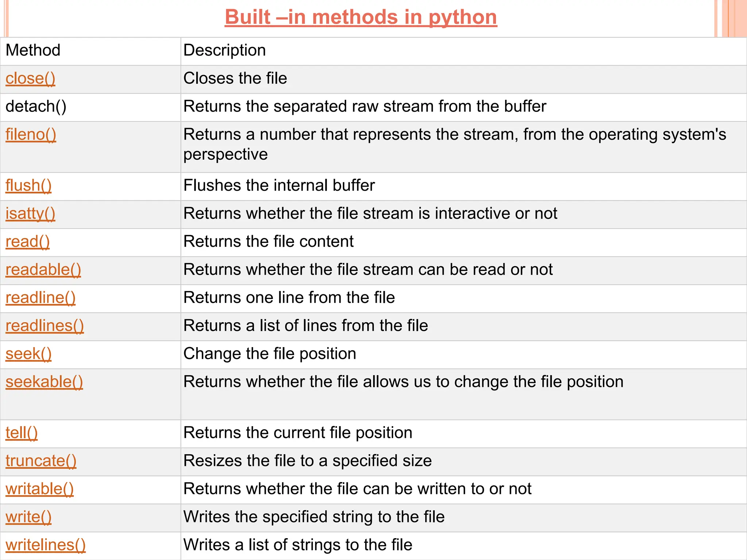Click the 'Built –in methods in python' title
The height and width of the screenshot is (560, 747).
pos(361,17)
